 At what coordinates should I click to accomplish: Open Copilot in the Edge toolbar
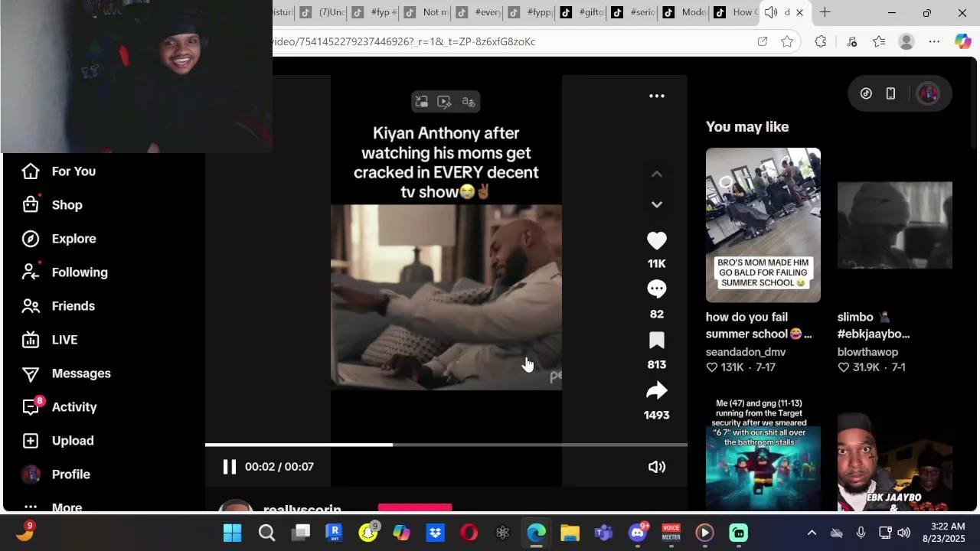963,41
